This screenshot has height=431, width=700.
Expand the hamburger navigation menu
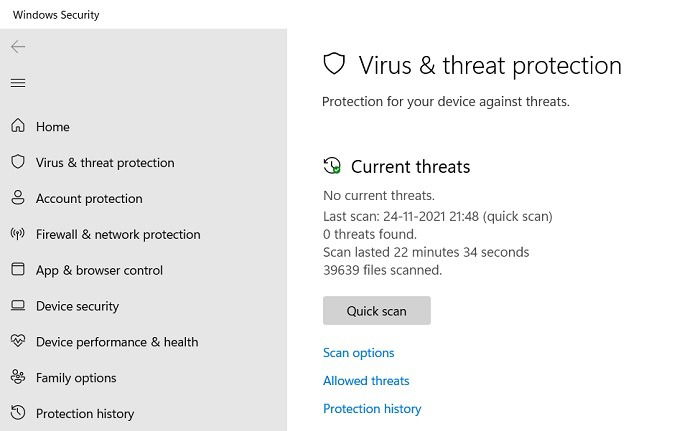pyautogui.click(x=18, y=83)
